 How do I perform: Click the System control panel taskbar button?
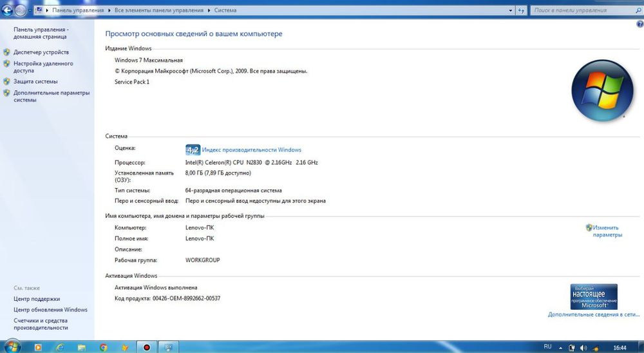point(168,347)
